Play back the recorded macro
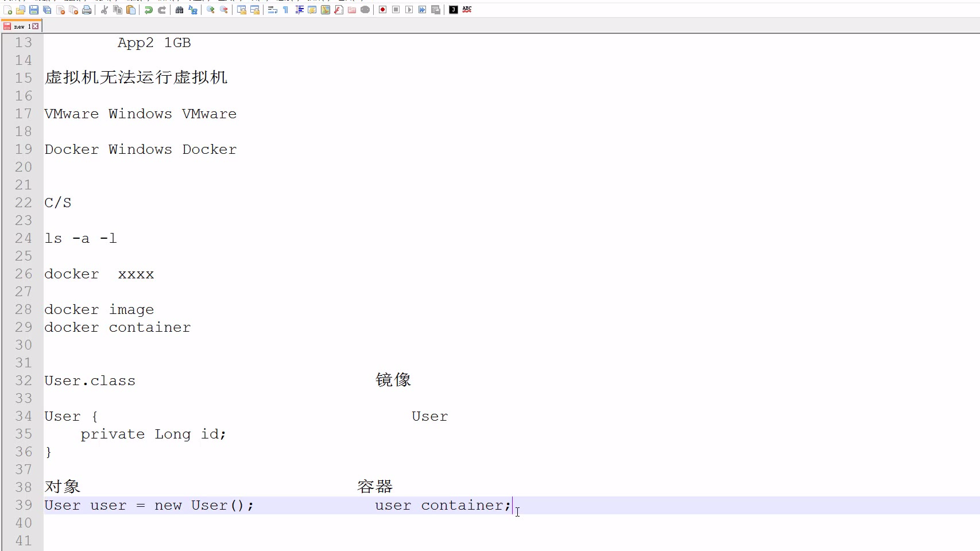 click(x=409, y=10)
